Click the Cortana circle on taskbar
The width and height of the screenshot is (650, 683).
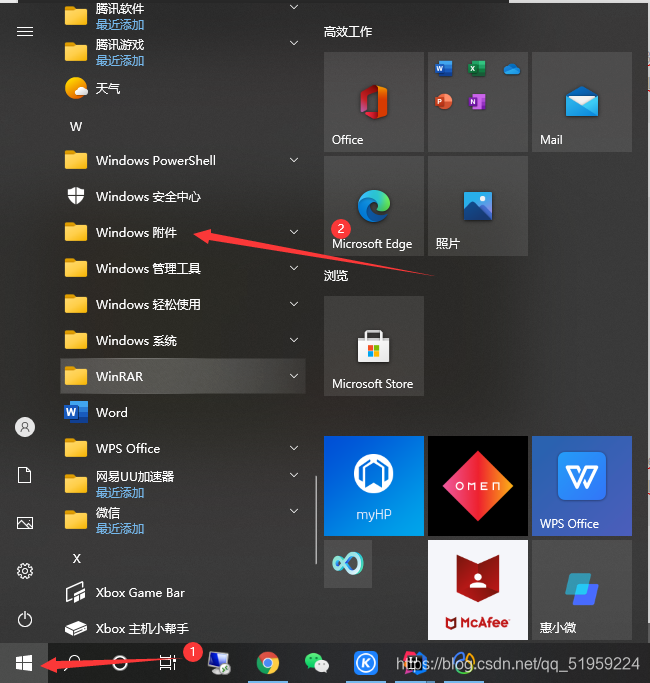click(x=120, y=663)
